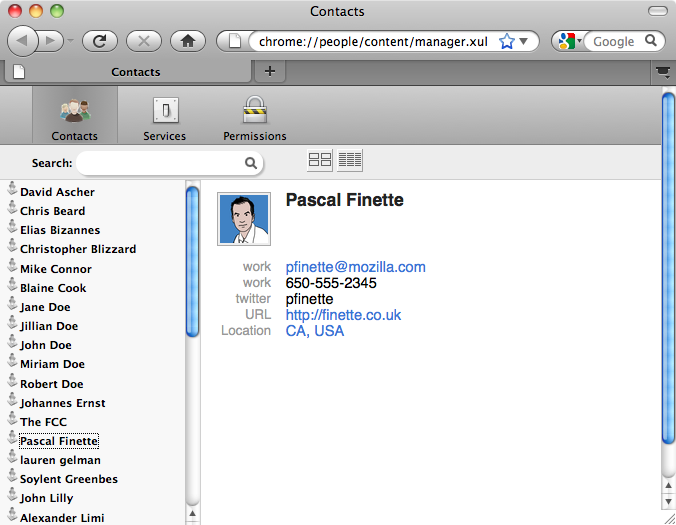Screen dimensions: 676x525
Task: Open the Permissions lock icon
Action: [x=254, y=115]
